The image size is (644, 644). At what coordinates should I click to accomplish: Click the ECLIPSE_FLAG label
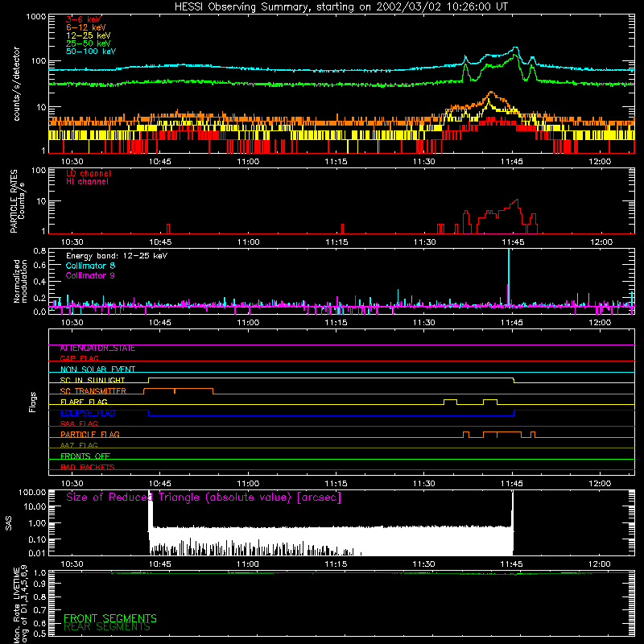[x=88, y=413]
